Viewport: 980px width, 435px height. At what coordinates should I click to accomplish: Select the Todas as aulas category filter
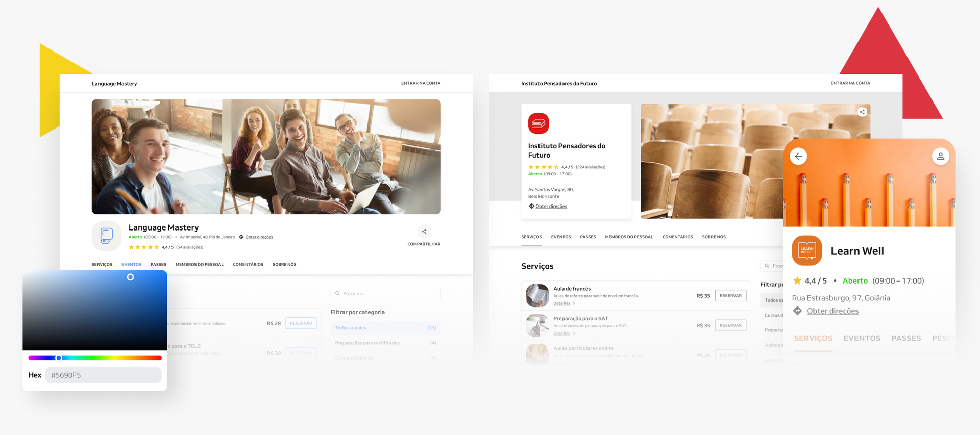385,328
